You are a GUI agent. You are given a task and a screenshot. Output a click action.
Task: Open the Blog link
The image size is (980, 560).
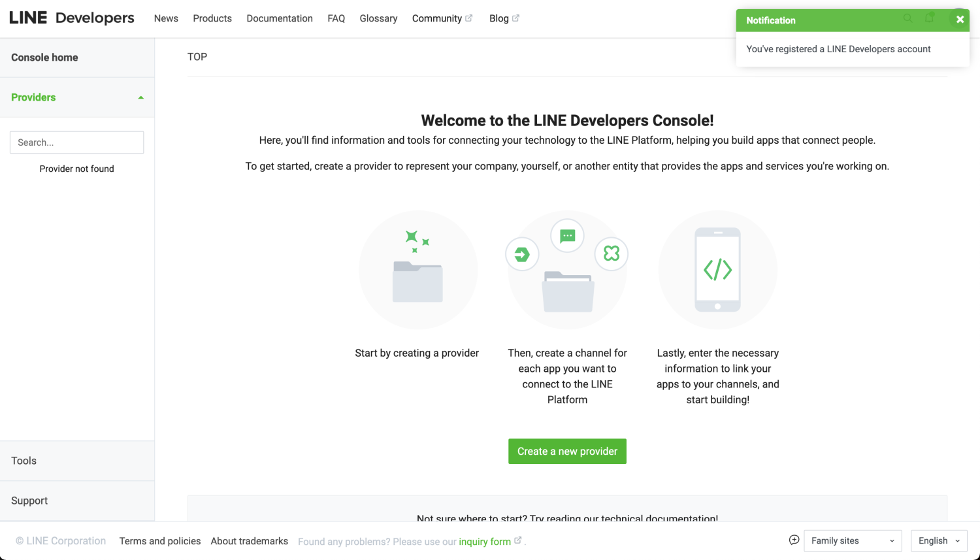pos(499,18)
